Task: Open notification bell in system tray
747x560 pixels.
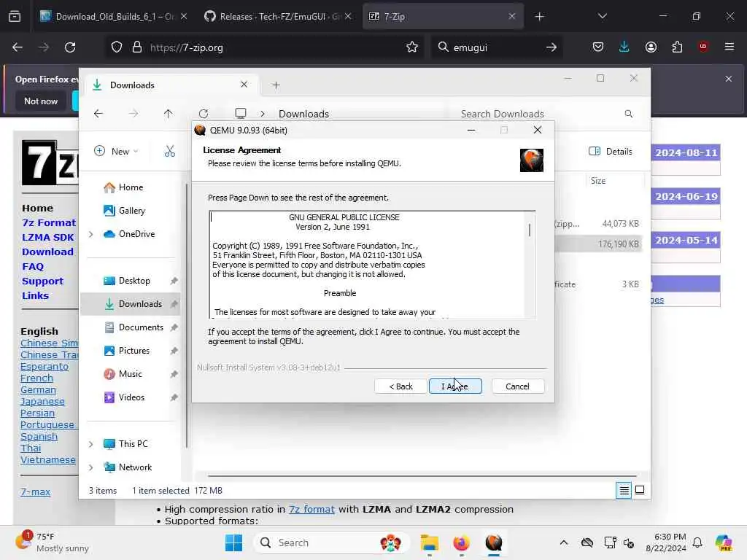Action: [697, 542]
